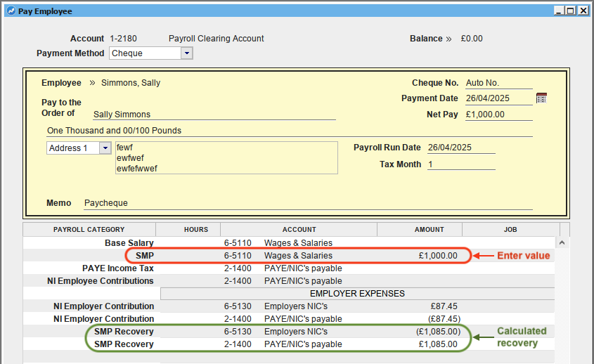This screenshot has height=364, width=594.
Task: Click the address text box
Action: click(226, 158)
